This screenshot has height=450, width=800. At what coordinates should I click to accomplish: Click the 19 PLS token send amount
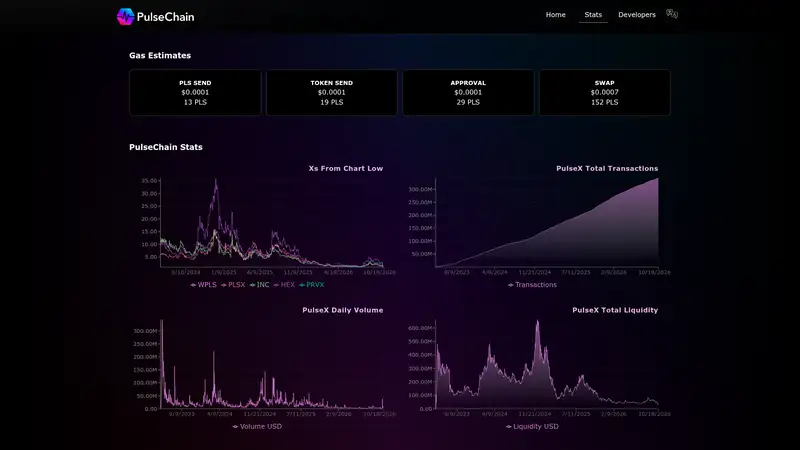coord(332,102)
